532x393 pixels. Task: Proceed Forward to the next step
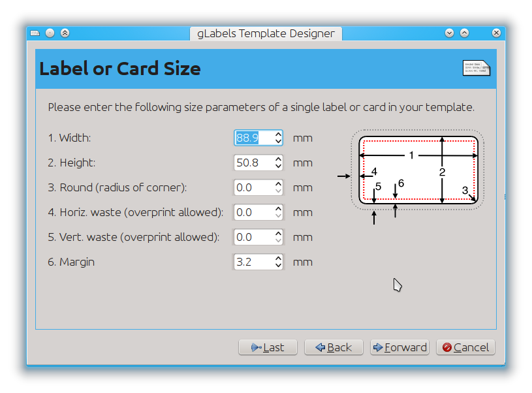tap(399, 347)
